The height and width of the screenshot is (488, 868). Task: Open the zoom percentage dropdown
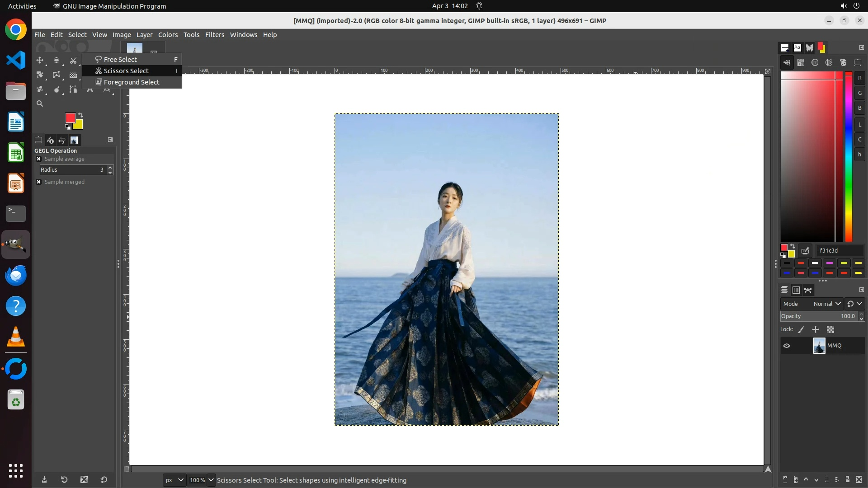point(211,480)
